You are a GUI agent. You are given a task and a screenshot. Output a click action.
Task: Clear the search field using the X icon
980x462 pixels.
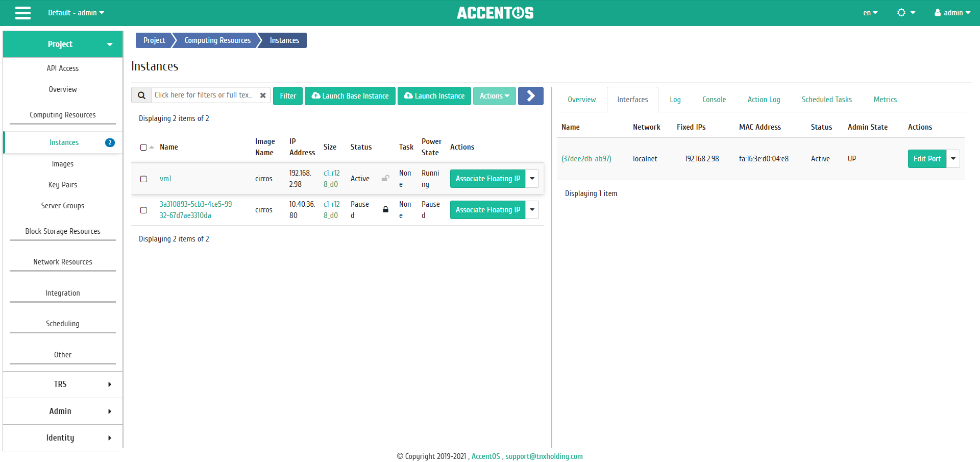(x=263, y=95)
